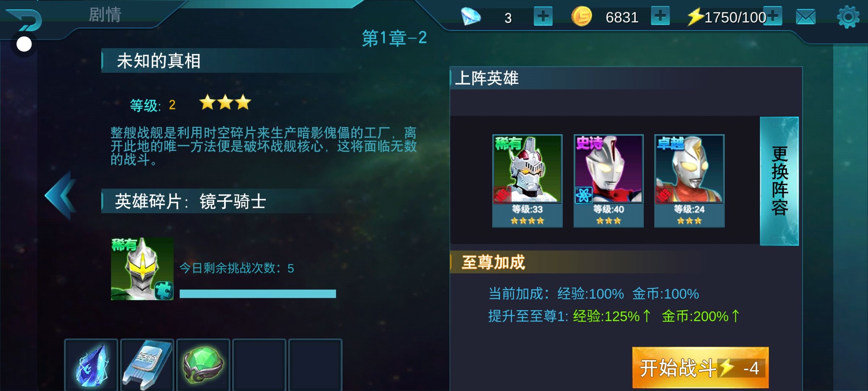Open the mail envelope icon

tap(806, 17)
